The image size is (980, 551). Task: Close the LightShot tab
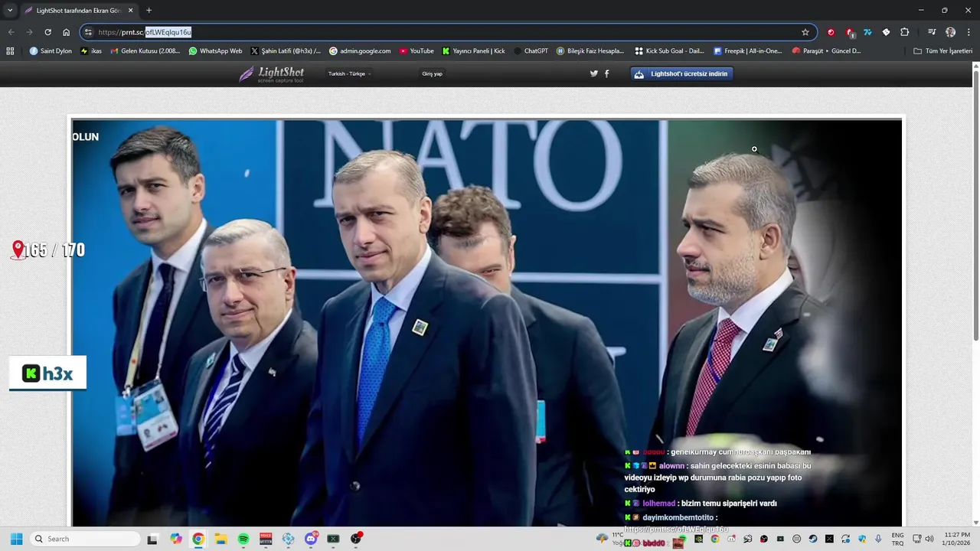click(x=131, y=11)
